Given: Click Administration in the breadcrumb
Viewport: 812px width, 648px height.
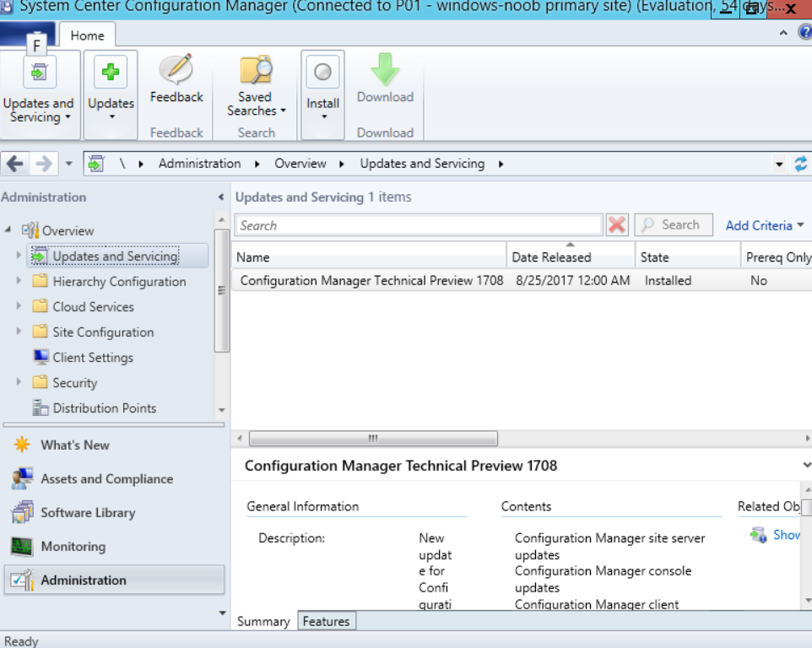Looking at the screenshot, I should [x=199, y=164].
